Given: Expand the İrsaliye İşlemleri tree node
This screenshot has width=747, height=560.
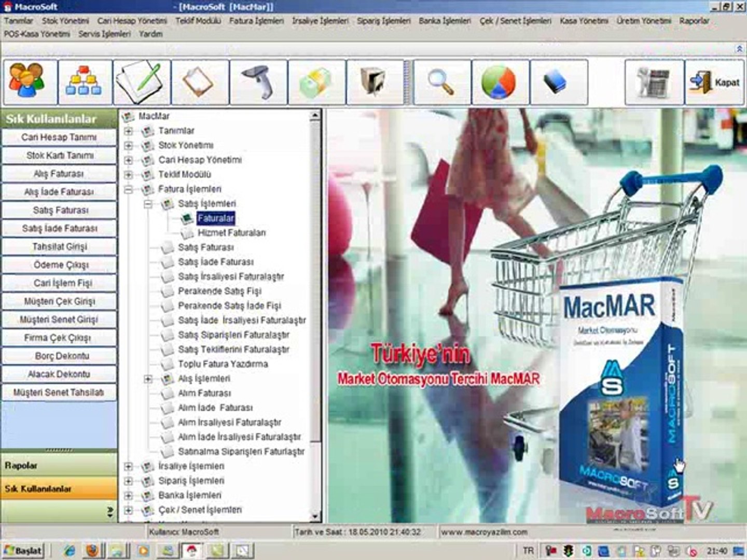Looking at the screenshot, I should (129, 467).
